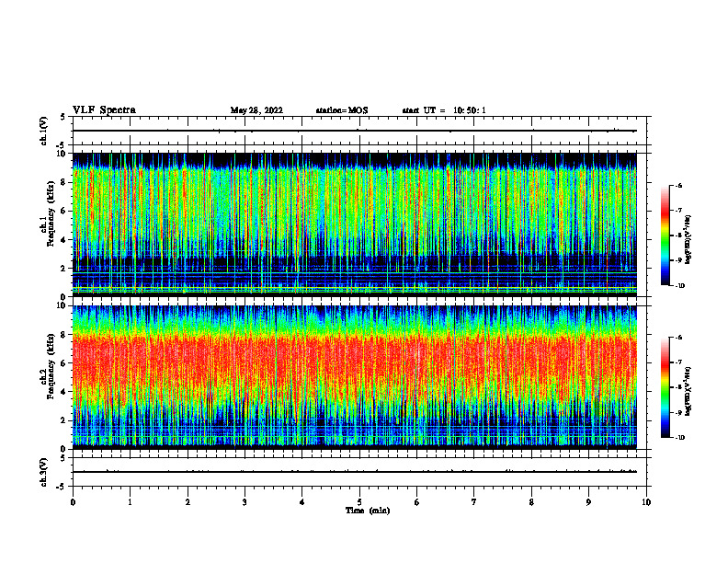The image size is (728, 563).
Task: Click the ch.1 spectrogram color bar
Action: click(x=665, y=236)
